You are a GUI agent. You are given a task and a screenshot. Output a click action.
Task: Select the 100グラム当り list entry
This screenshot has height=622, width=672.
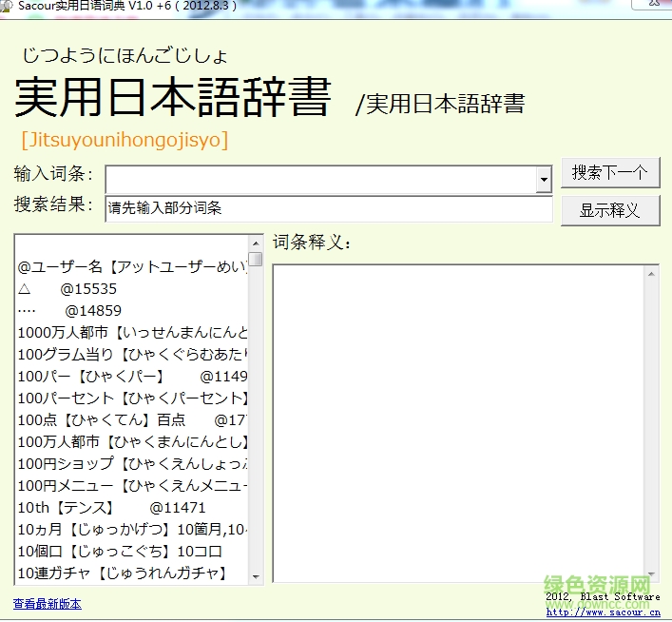tap(132, 355)
